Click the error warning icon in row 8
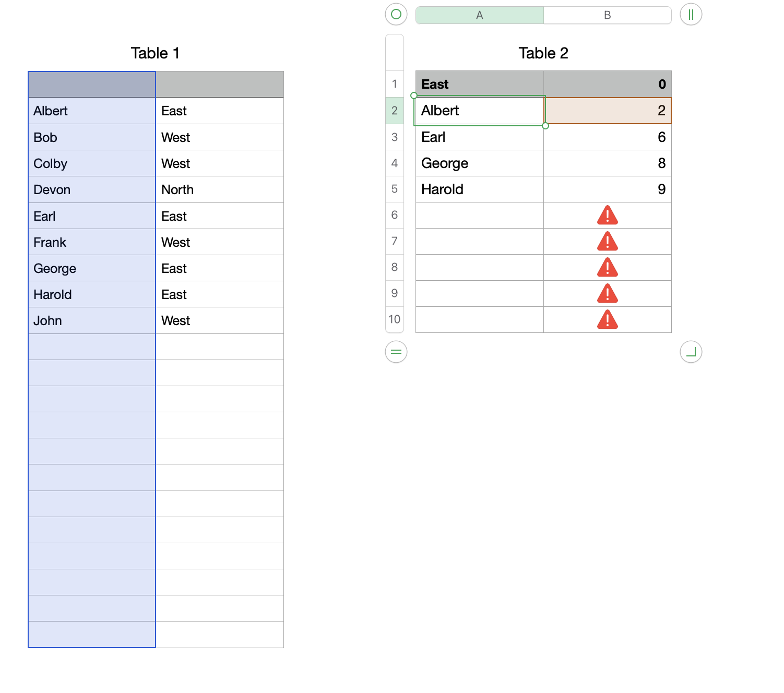The height and width of the screenshot is (693, 784). [607, 268]
